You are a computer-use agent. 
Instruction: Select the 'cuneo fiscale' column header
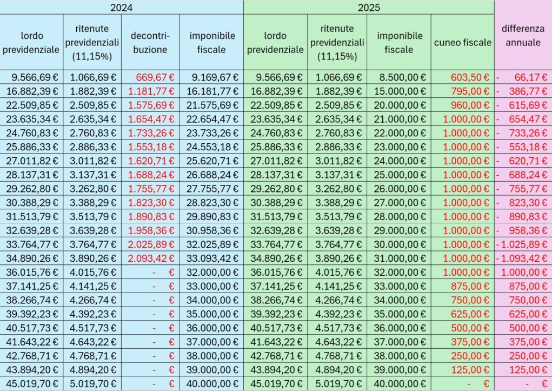pos(462,42)
